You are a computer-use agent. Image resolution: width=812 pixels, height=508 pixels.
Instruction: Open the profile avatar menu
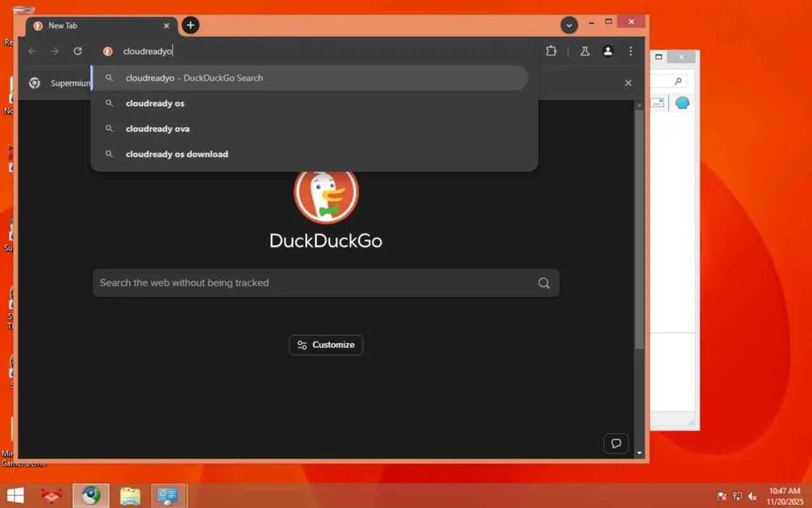click(608, 51)
